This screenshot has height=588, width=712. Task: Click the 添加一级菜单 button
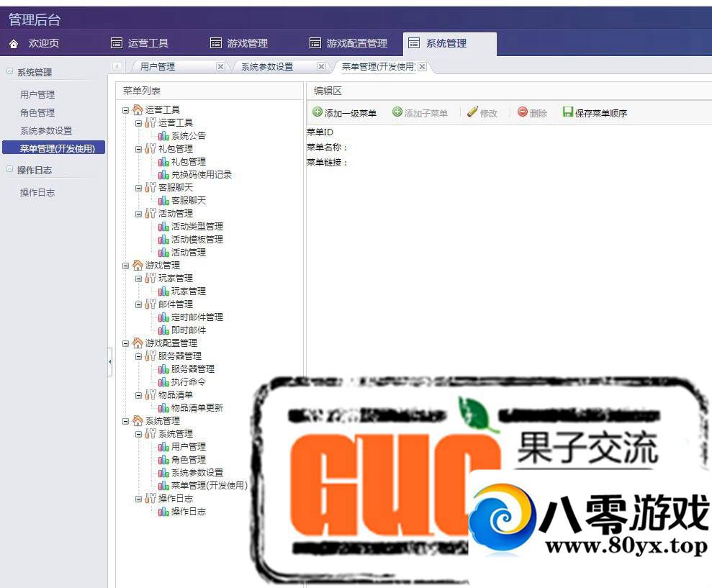point(345,112)
